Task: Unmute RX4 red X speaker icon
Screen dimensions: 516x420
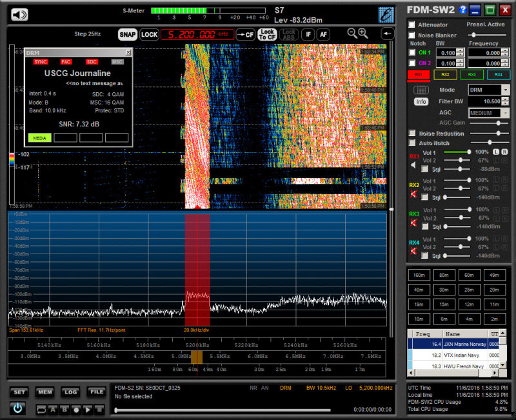Action: [413, 251]
